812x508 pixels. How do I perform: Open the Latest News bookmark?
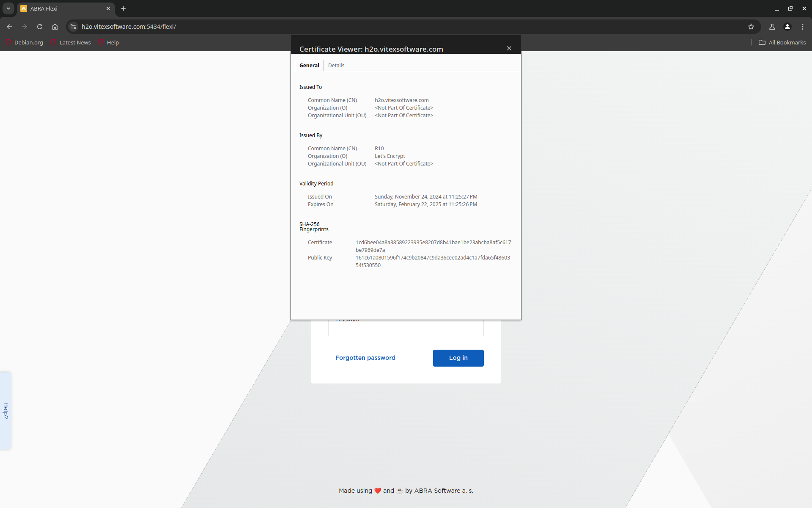coord(71,42)
